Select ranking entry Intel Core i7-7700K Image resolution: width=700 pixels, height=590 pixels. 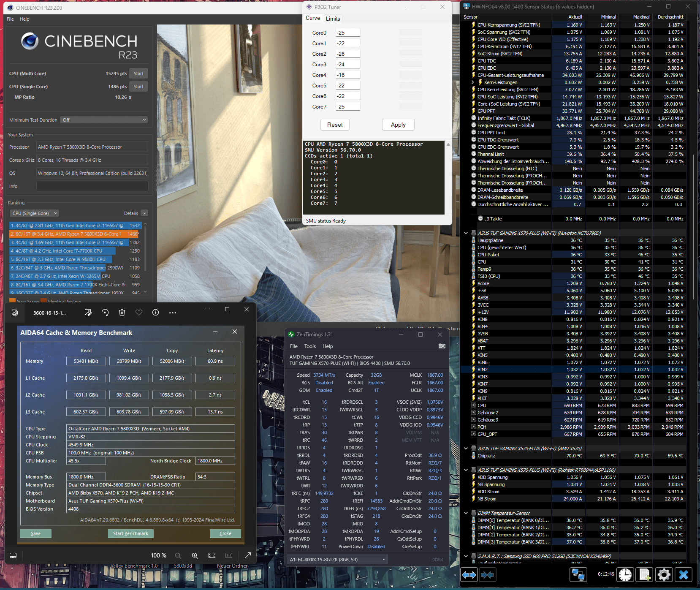point(74,251)
